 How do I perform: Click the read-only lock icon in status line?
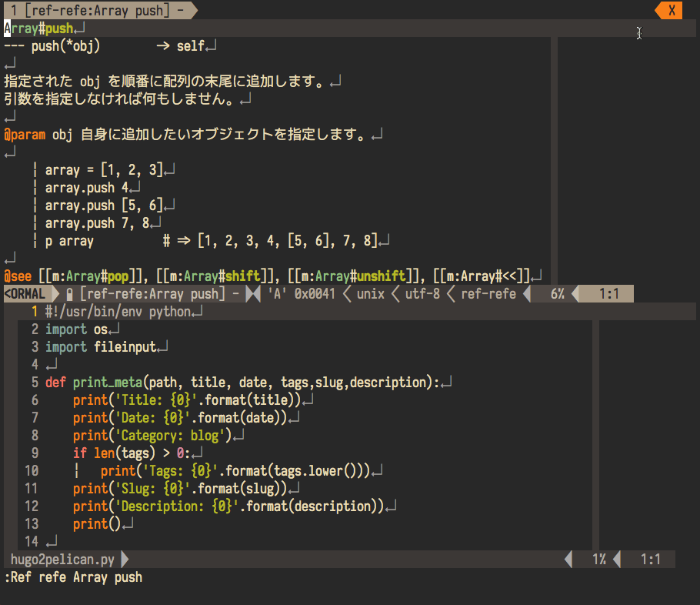pos(70,294)
